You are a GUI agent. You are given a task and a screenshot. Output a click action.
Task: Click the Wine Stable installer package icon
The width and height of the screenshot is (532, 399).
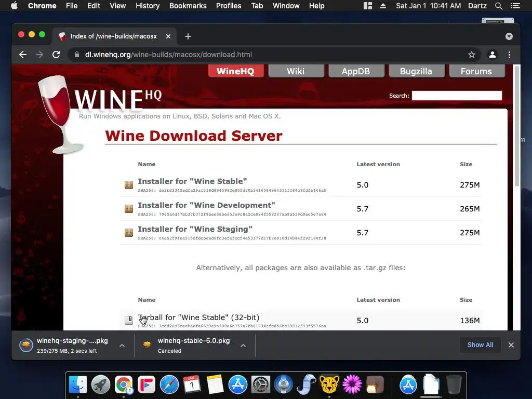pyautogui.click(x=129, y=185)
